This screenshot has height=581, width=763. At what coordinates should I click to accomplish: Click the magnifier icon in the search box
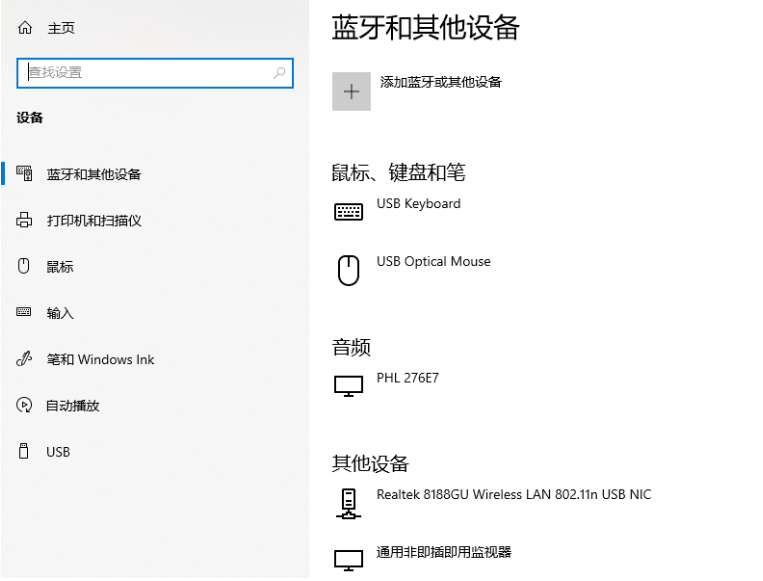click(x=279, y=72)
